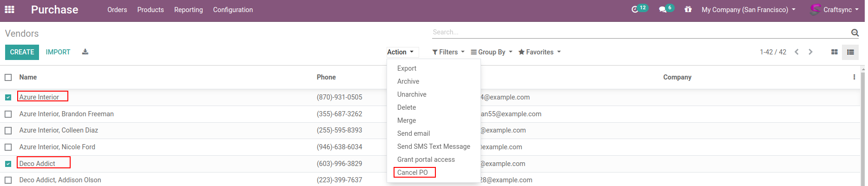Open the apps grid menu icon
868x186 pixels.
click(x=9, y=10)
